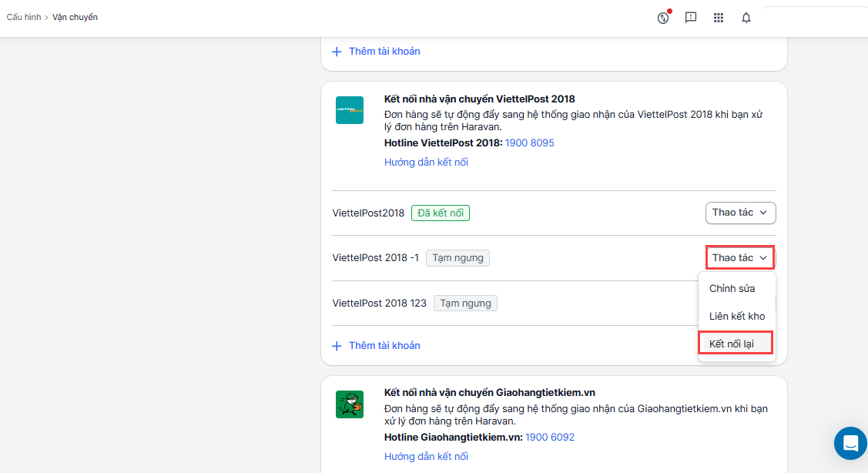Call ViettelPost hotline 1900 8095 link

pos(529,143)
